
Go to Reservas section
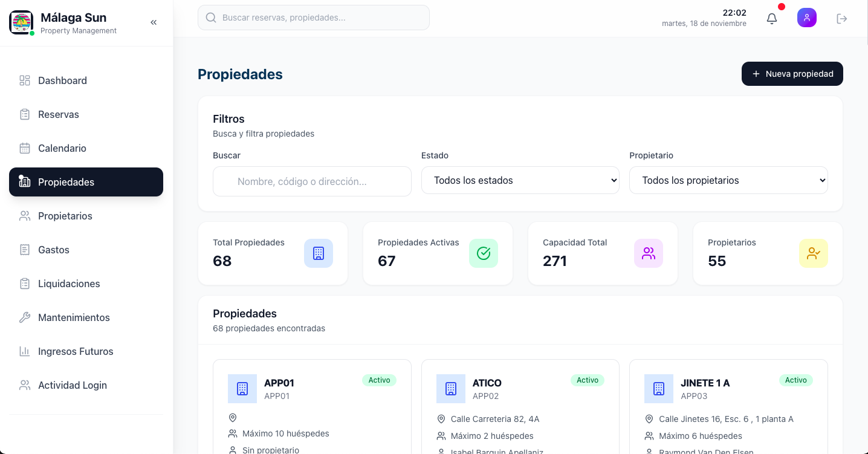(58, 114)
